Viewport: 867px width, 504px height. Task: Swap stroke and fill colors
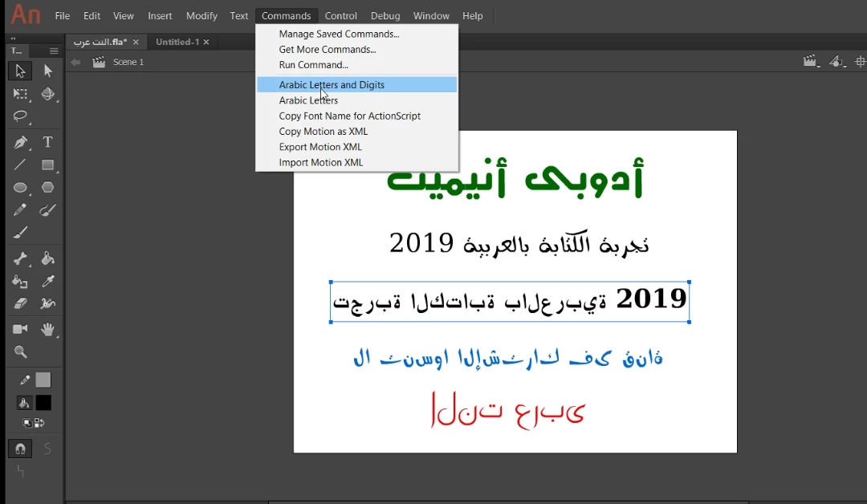point(39,423)
